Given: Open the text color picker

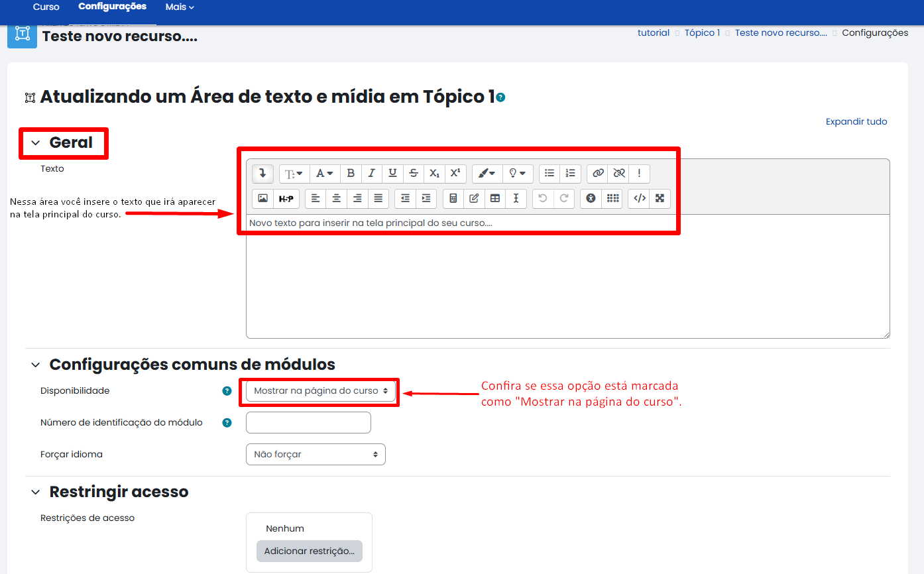Looking at the screenshot, I should coord(324,173).
